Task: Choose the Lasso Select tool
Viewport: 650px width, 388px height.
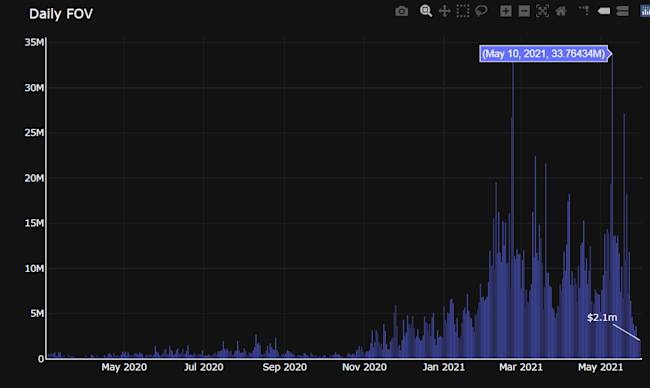Action: 481,11
